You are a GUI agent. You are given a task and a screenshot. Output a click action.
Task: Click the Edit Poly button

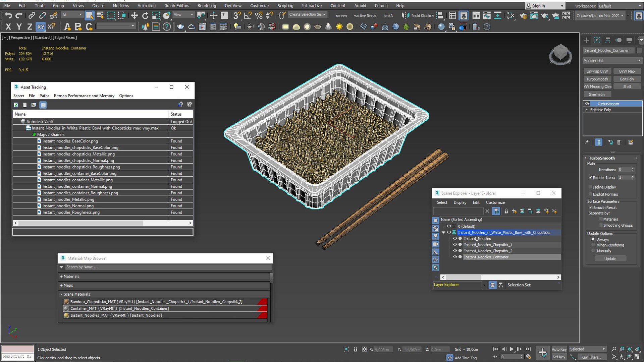(x=627, y=79)
